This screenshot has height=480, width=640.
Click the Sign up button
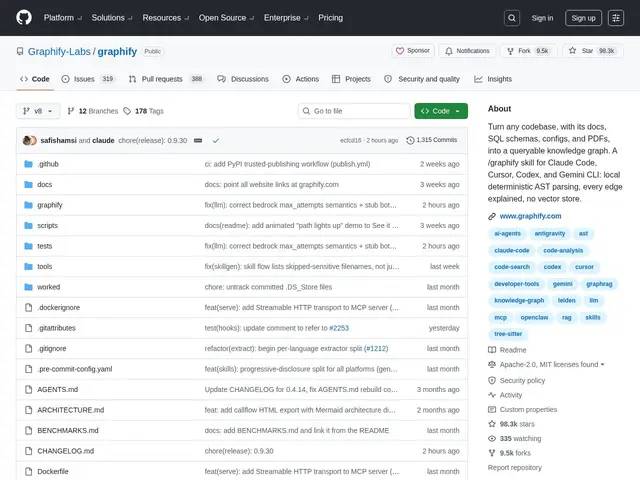[x=583, y=18]
